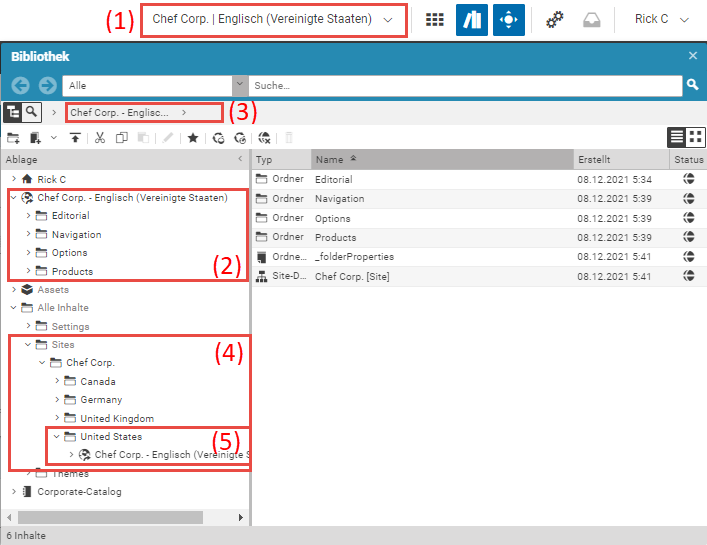Switch to list view mode

tap(677, 138)
